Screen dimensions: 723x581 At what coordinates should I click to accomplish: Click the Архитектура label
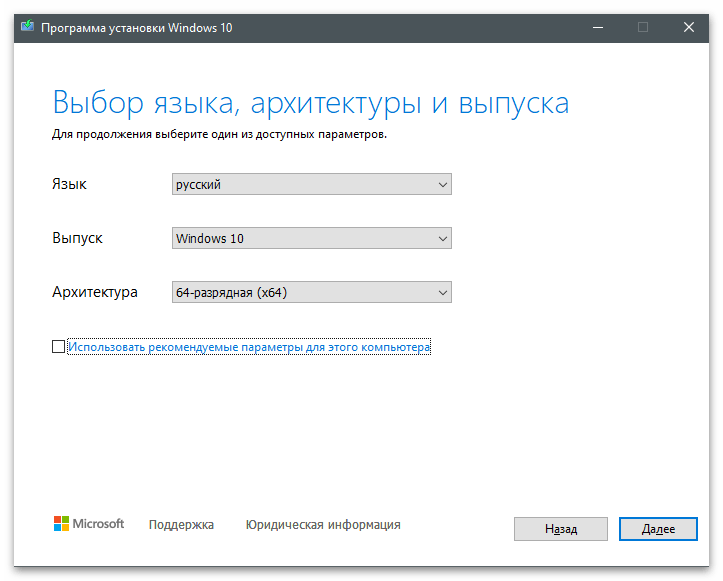click(95, 292)
